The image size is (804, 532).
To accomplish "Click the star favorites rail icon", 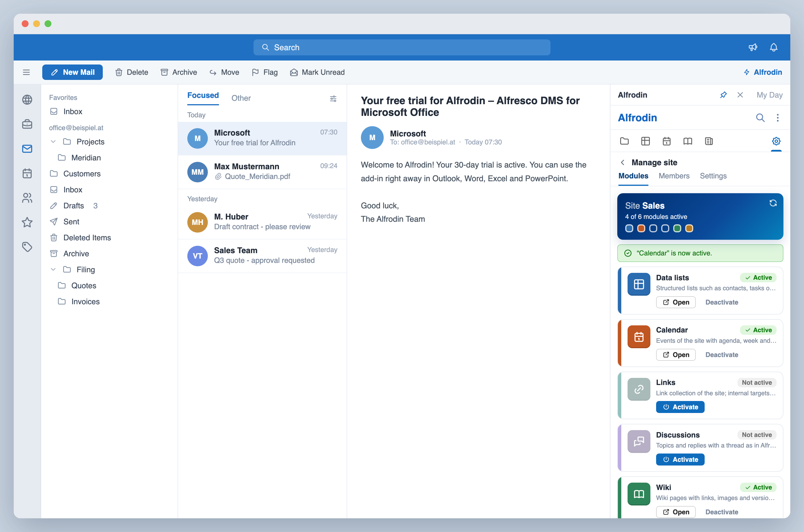I will [27, 222].
